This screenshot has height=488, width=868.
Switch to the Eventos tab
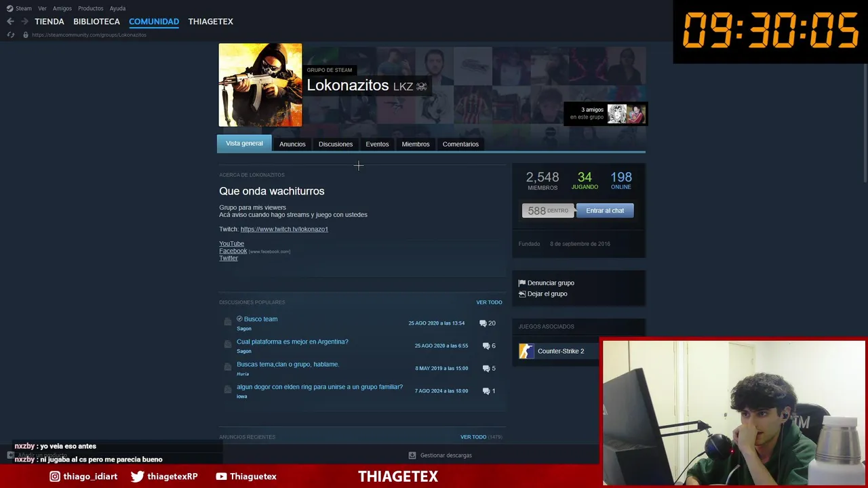point(377,144)
